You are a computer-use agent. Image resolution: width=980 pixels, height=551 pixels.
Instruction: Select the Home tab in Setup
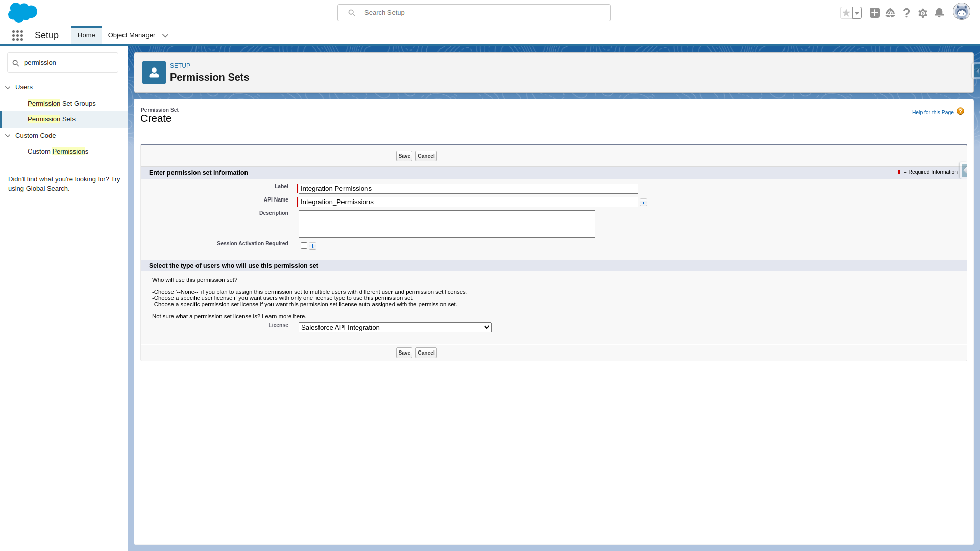[x=86, y=35]
